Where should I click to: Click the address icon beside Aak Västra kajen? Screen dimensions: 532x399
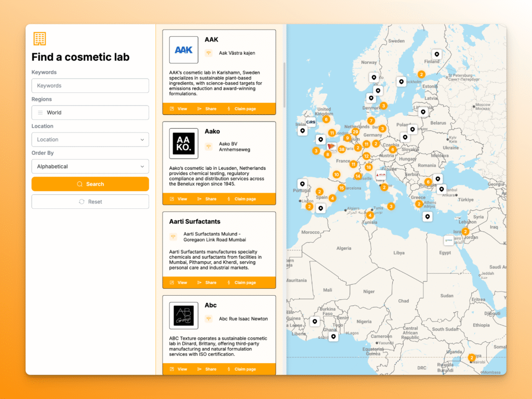tap(208, 53)
